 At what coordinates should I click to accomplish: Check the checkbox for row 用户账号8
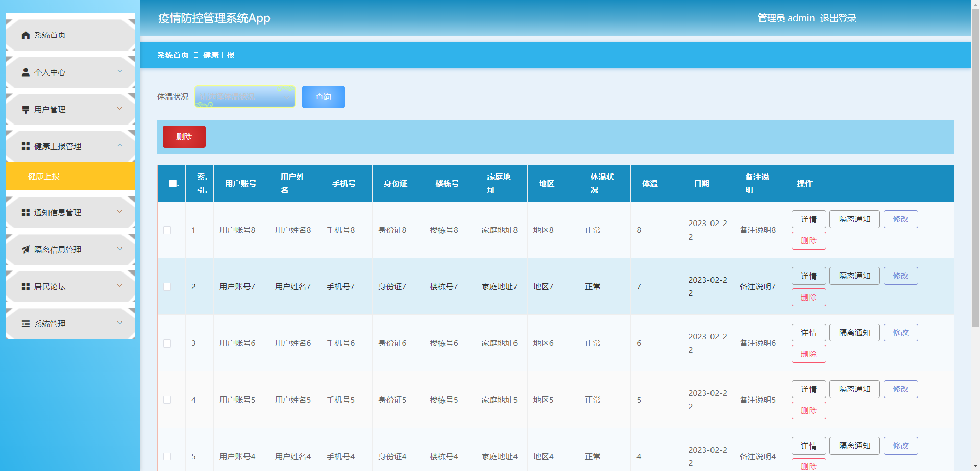pos(167,230)
